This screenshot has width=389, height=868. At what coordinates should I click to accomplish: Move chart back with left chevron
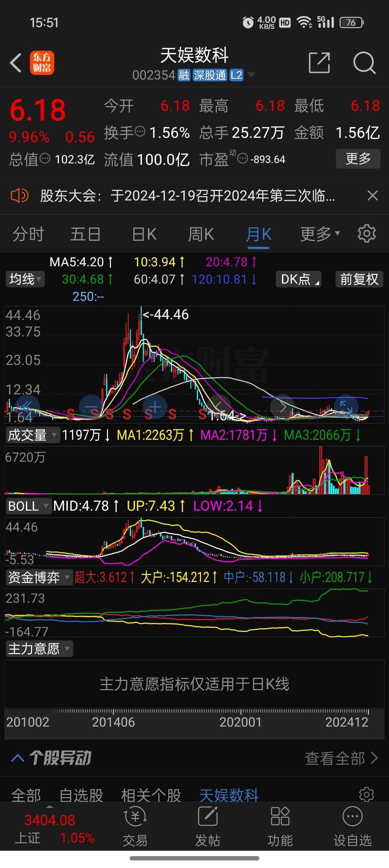click(218, 407)
